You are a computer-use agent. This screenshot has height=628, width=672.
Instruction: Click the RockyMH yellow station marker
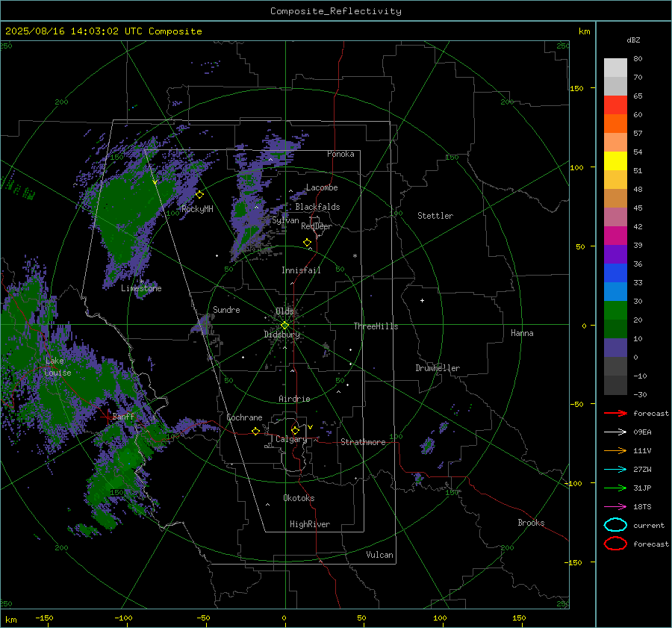pyautogui.click(x=199, y=195)
